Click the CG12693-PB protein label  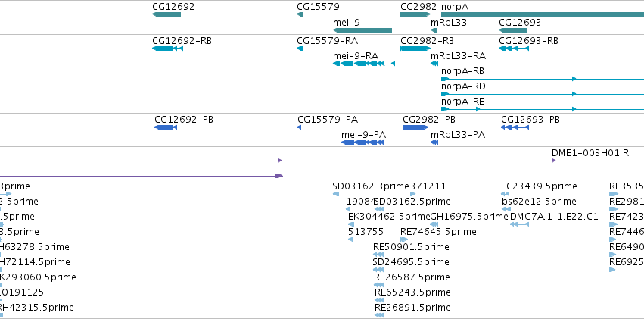tap(530, 120)
